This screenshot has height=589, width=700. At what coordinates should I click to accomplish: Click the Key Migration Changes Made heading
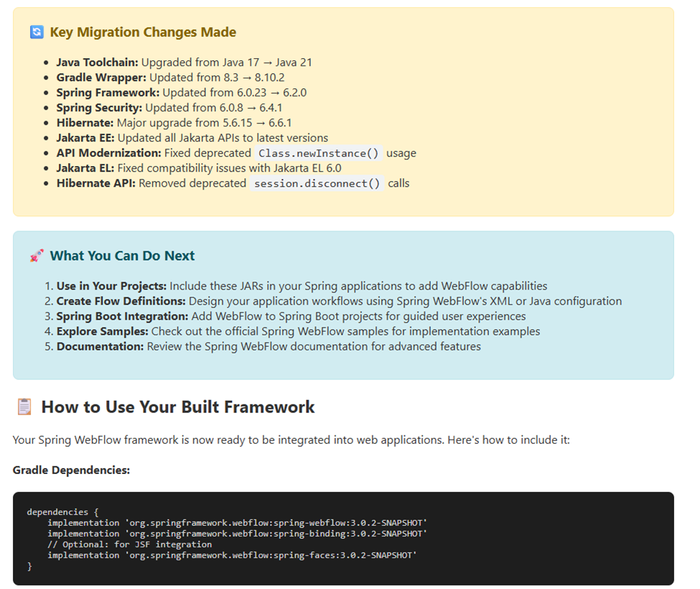tap(143, 32)
